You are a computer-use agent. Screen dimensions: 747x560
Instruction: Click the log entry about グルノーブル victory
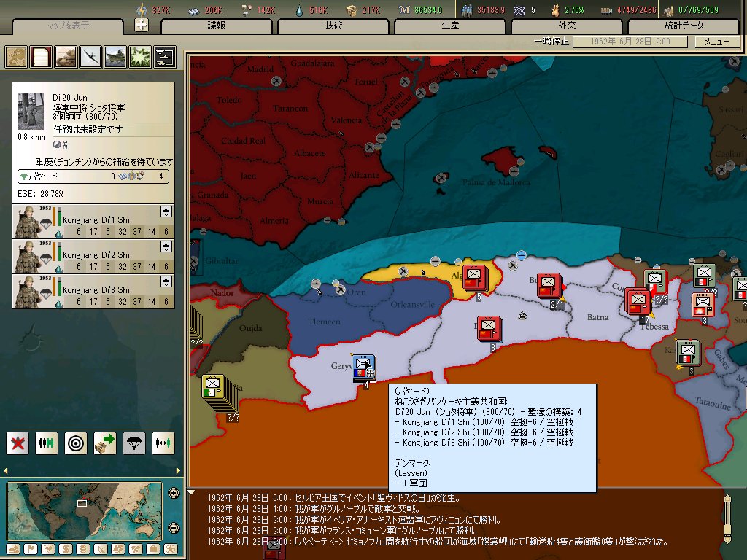tap(343, 531)
